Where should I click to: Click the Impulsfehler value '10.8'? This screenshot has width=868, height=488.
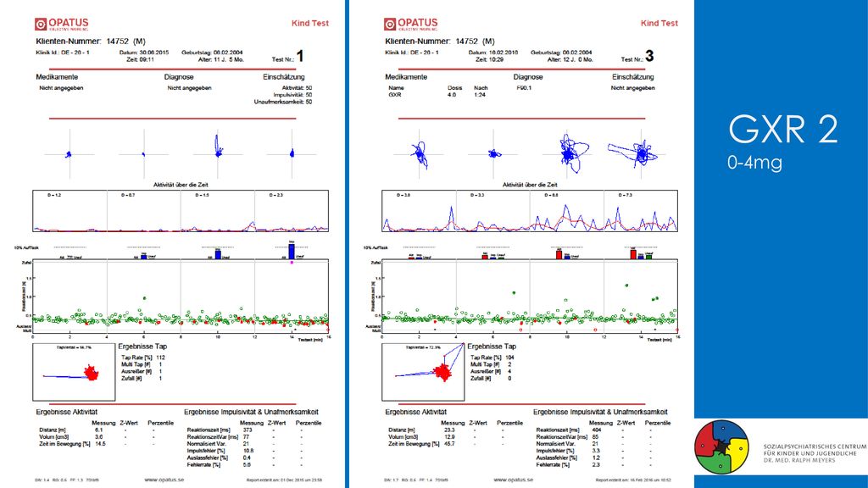[248, 451]
